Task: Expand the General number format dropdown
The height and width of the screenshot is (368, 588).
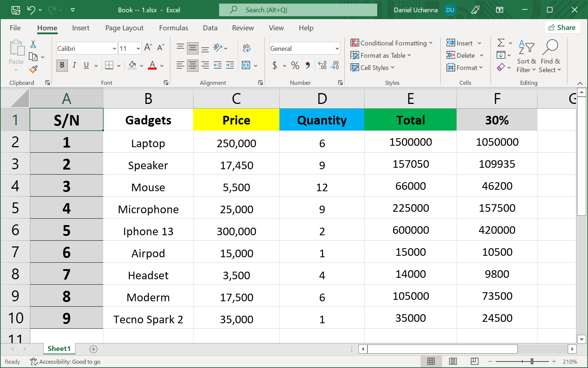Action: [337, 48]
